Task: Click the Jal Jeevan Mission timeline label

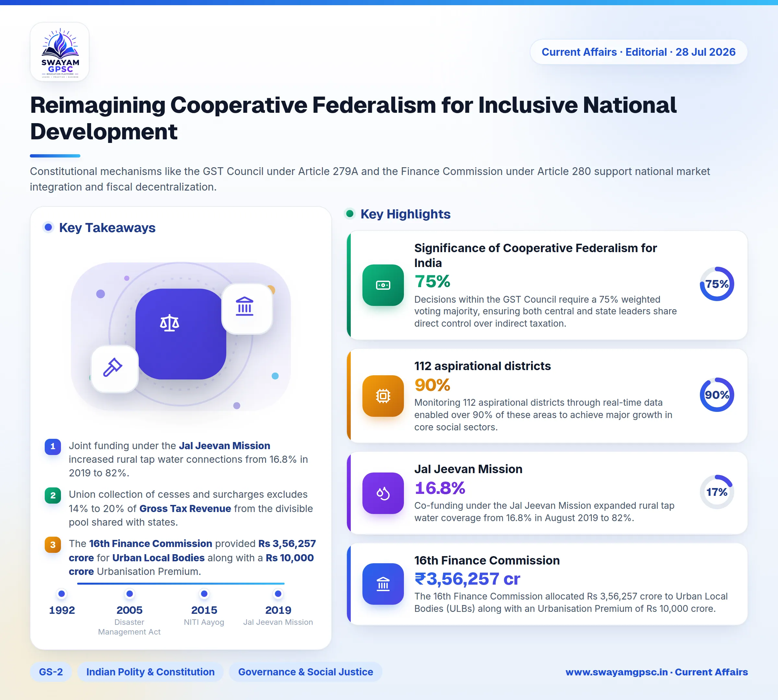Action: tap(278, 622)
